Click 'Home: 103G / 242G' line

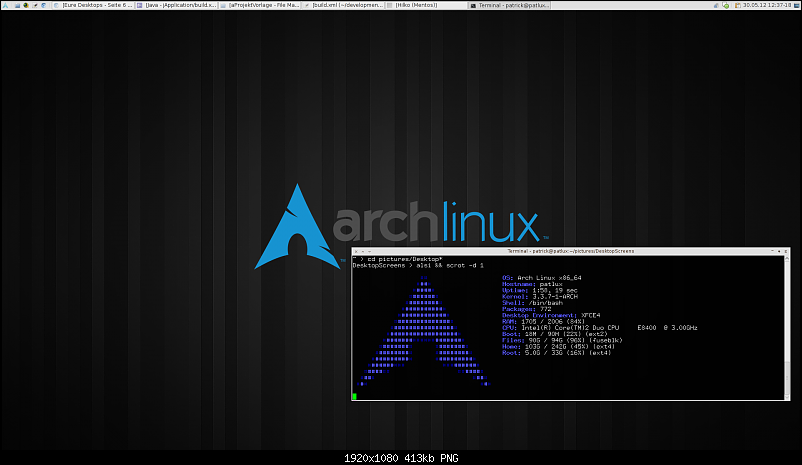click(558, 346)
